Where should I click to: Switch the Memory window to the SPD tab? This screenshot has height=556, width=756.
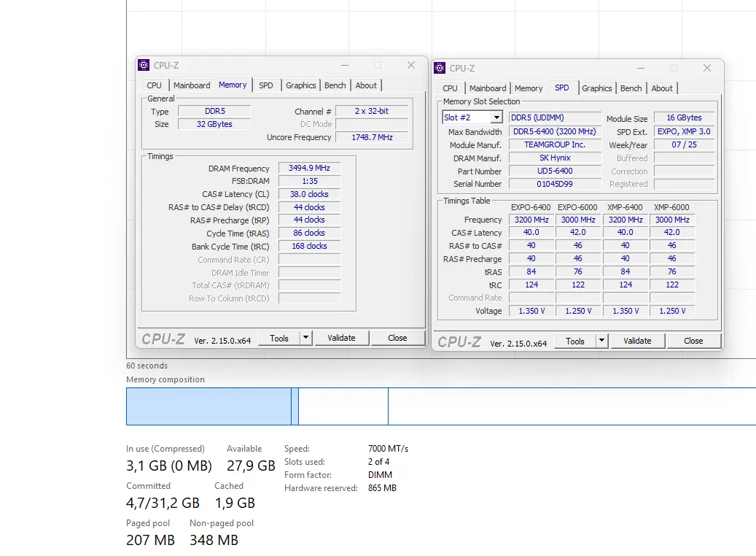pyautogui.click(x=266, y=85)
